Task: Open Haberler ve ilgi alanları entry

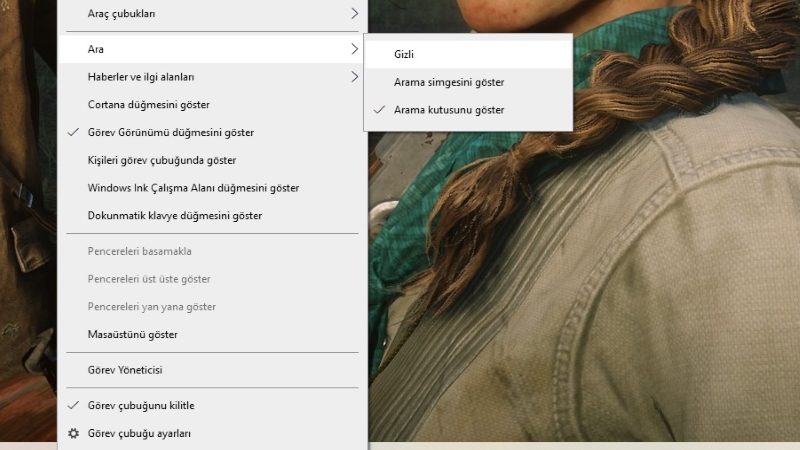Action: [x=212, y=77]
